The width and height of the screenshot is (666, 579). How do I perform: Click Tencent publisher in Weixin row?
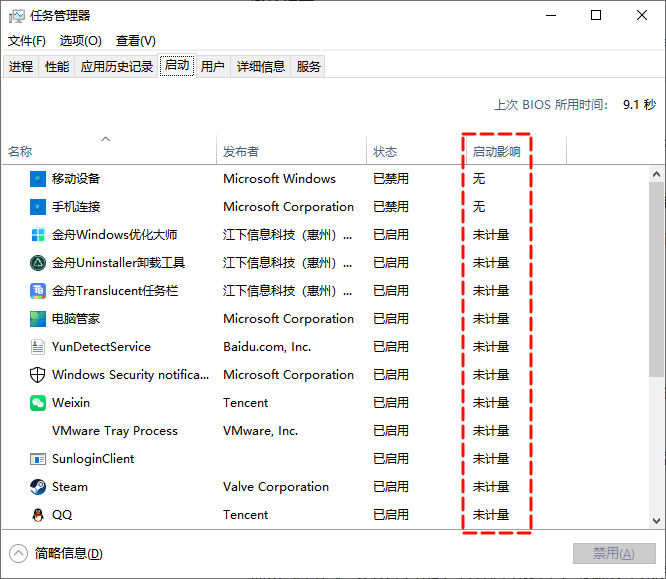(x=246, y=403)
